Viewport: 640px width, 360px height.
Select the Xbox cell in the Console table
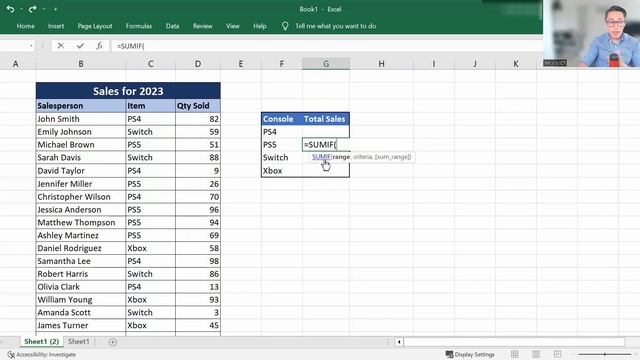(x=282, y=171)
